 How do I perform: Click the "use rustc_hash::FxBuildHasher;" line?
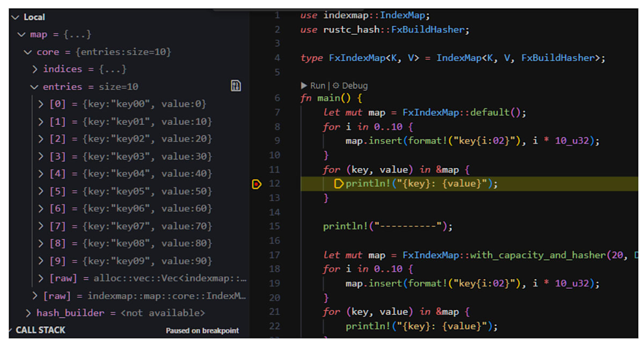point(385,30)
